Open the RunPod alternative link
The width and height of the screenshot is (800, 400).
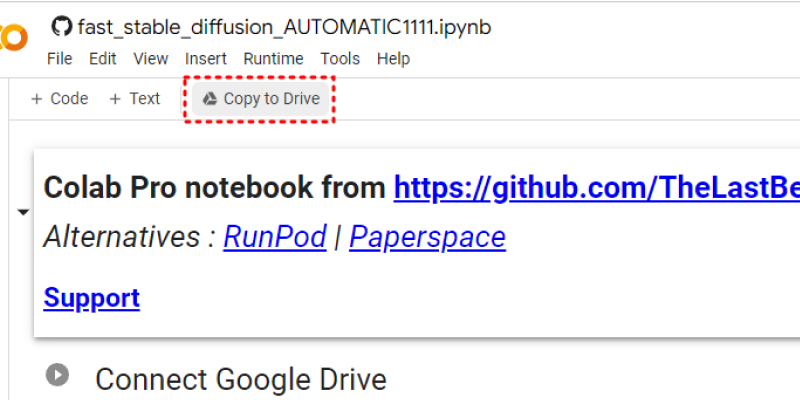275,237
